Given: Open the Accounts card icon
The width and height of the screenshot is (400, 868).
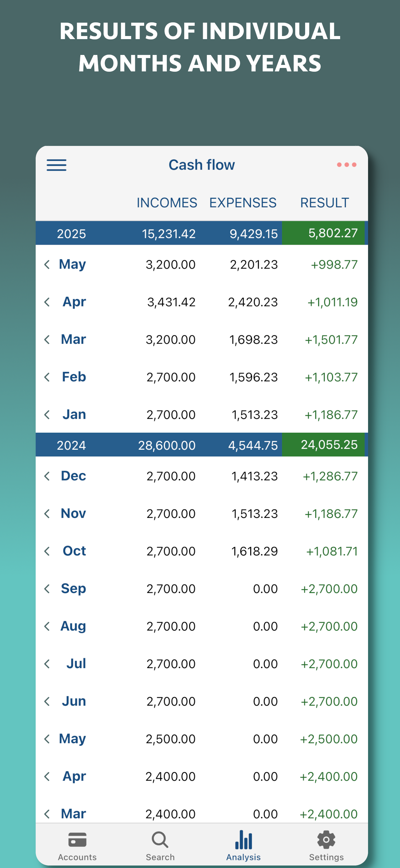Looking at the screenshot, I should (x=77, y=840).
